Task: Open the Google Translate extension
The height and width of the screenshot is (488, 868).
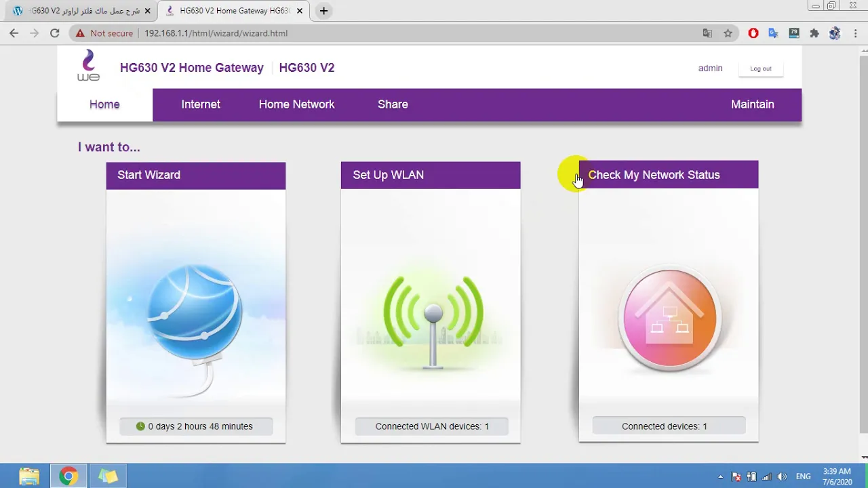Action: coord(774,33)
